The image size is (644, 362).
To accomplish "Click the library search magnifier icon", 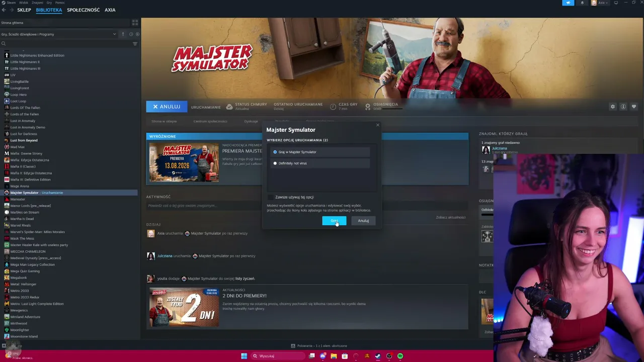I will 3,44.
